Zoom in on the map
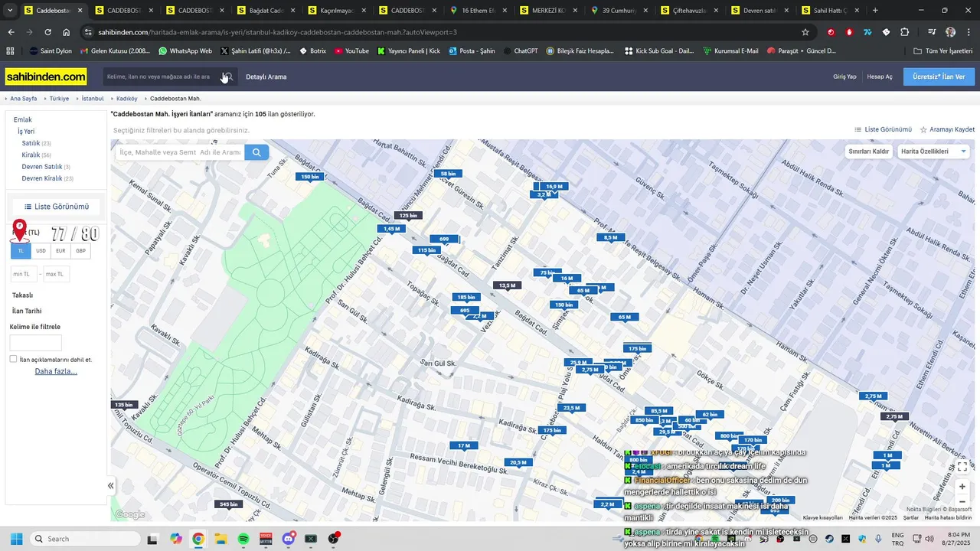 [962, 487]
